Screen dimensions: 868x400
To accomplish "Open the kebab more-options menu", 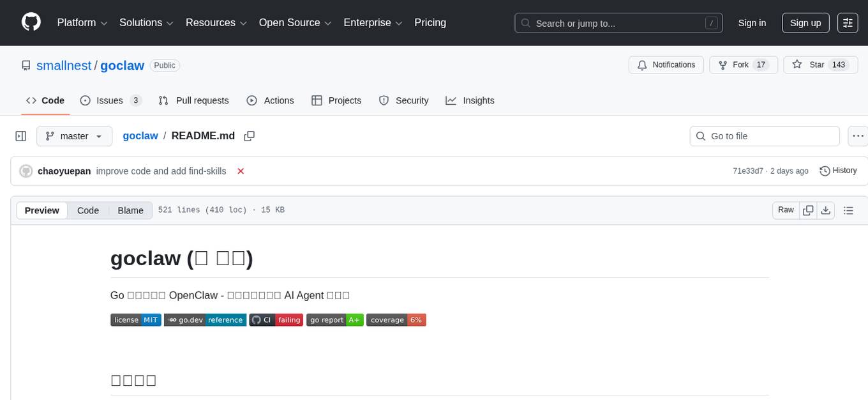I will (858, 135).
